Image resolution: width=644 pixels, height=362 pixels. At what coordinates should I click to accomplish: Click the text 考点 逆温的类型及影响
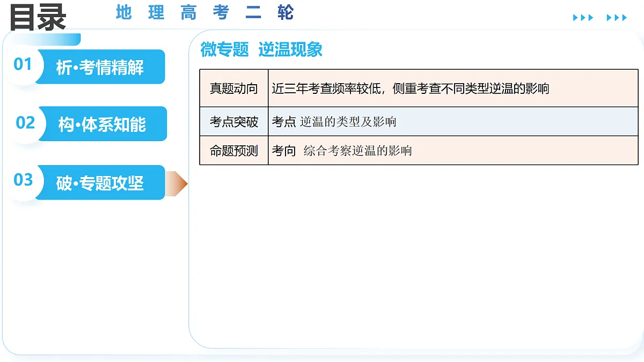click(334, 122)
